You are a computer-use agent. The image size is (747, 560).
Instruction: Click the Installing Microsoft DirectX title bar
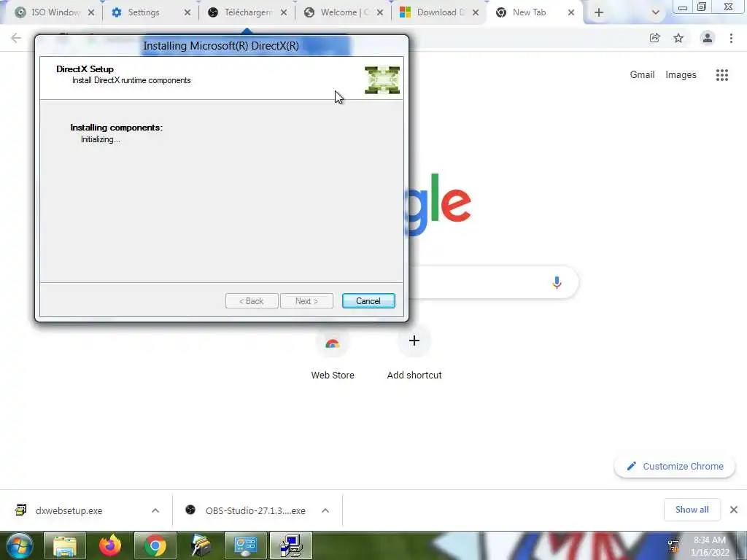[x=222, y=46]
